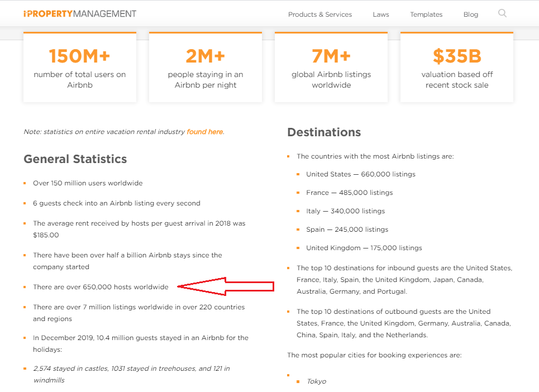Go to the Blog page

point(470,15)
